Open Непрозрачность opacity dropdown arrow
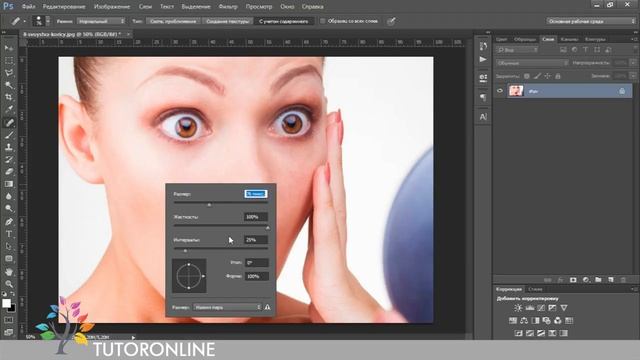This screenshot has height=360, width=640. [x=633, y=63]
